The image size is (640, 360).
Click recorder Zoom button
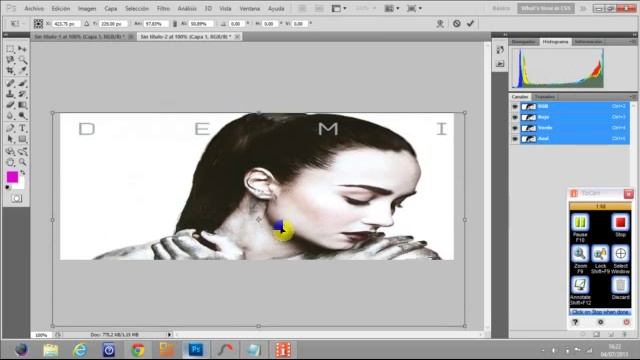[580, 255]
